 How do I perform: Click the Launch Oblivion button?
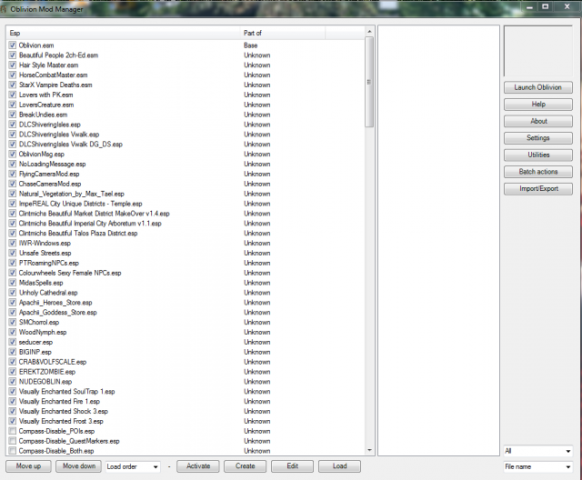(538, 87)
